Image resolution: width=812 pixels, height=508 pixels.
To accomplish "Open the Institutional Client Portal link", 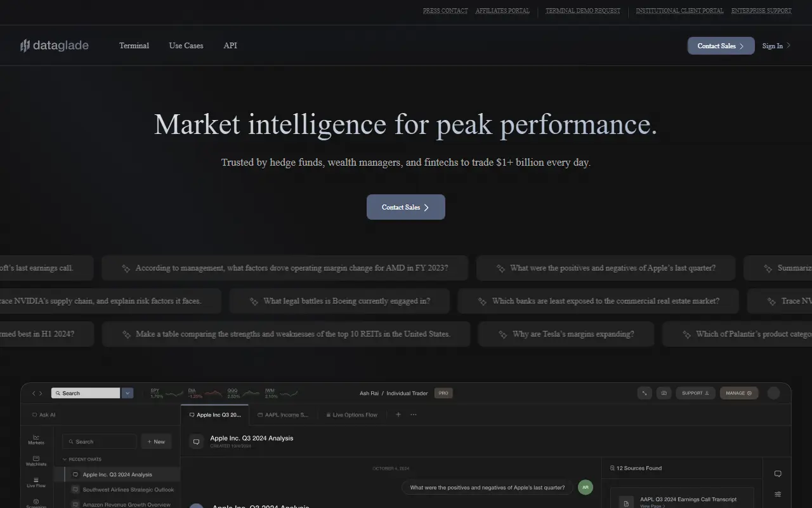I will 679,11.
